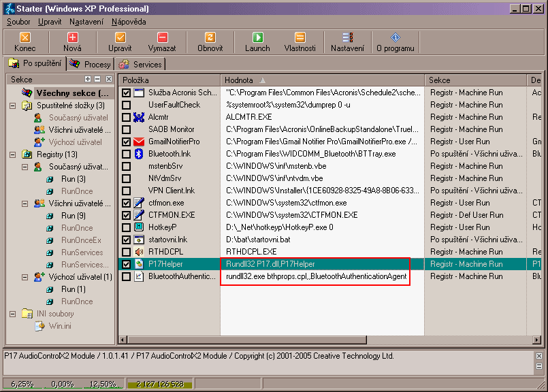This screenshot has height=392, width=548.
Task: Sort by the Položka column header
Action: [x=170, y=80]
